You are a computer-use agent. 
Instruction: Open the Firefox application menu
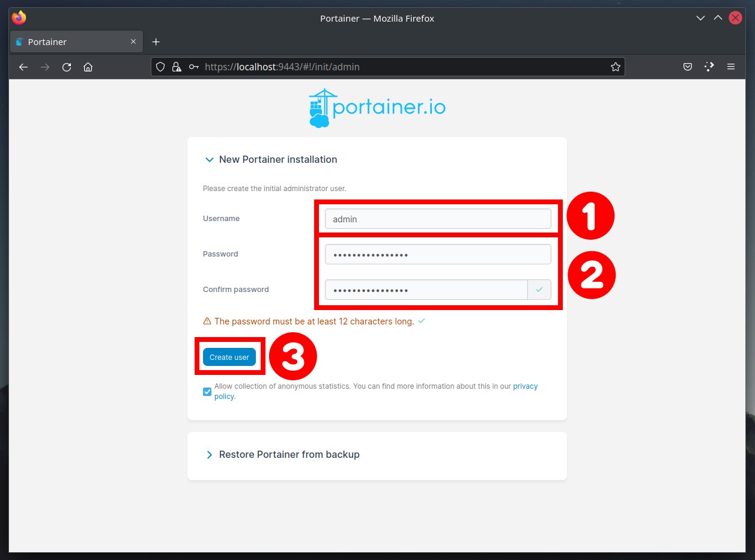click(731, 67)
